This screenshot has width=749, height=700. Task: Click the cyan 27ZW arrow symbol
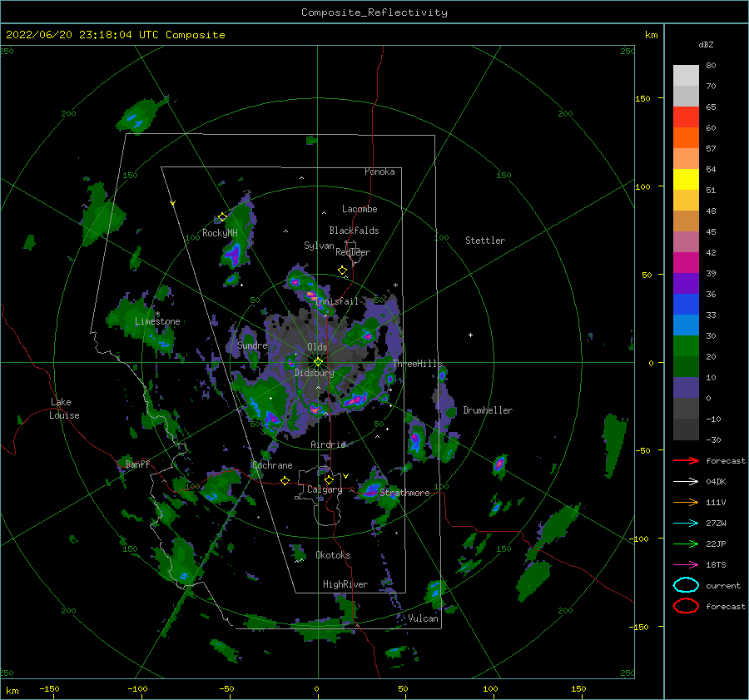pyautogui.click(x=686, y=524)
